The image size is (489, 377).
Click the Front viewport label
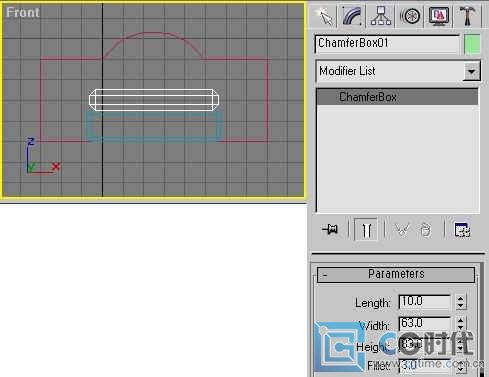(23, 12)
